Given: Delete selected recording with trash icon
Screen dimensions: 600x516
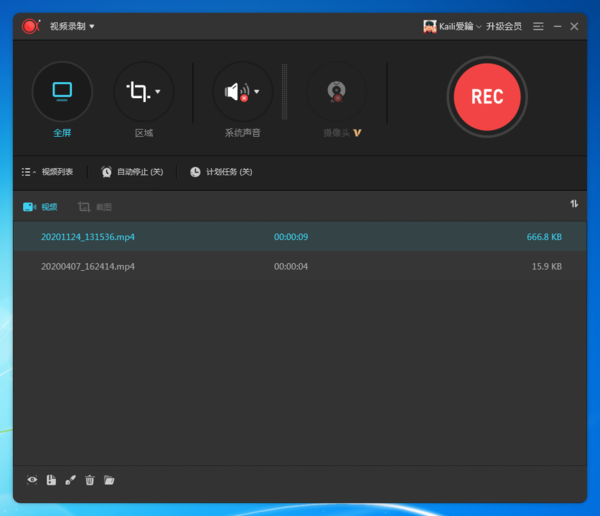Looking at the screenshot, I should click(90, 480).
